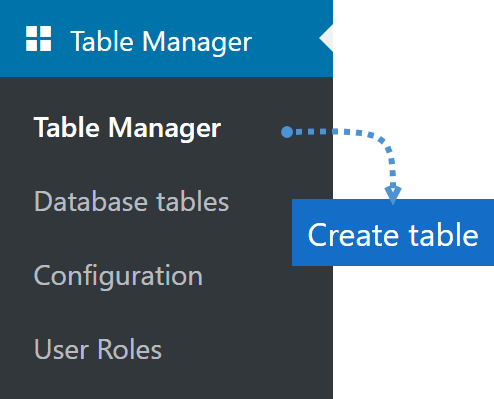Click the word Roles in User Roles
494x399 pixels.
point(130,350)
